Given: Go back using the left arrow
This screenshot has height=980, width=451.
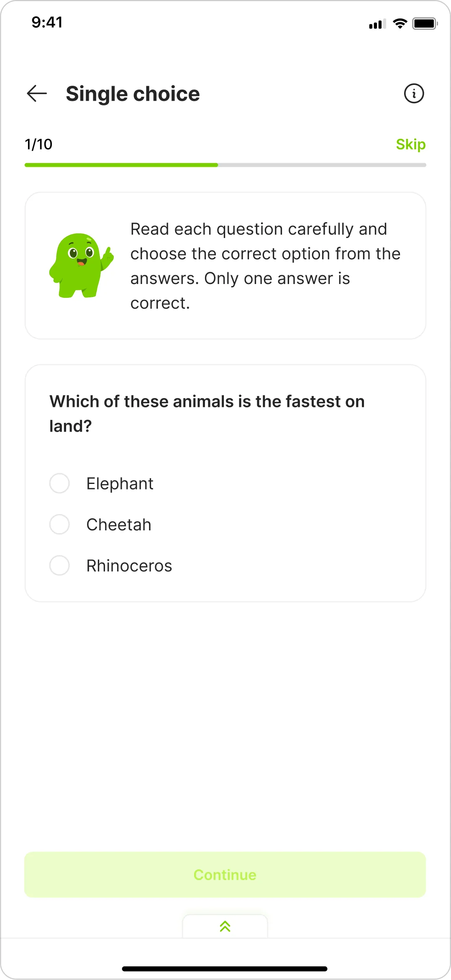Looking at the screenshot, I should point(37,93).
